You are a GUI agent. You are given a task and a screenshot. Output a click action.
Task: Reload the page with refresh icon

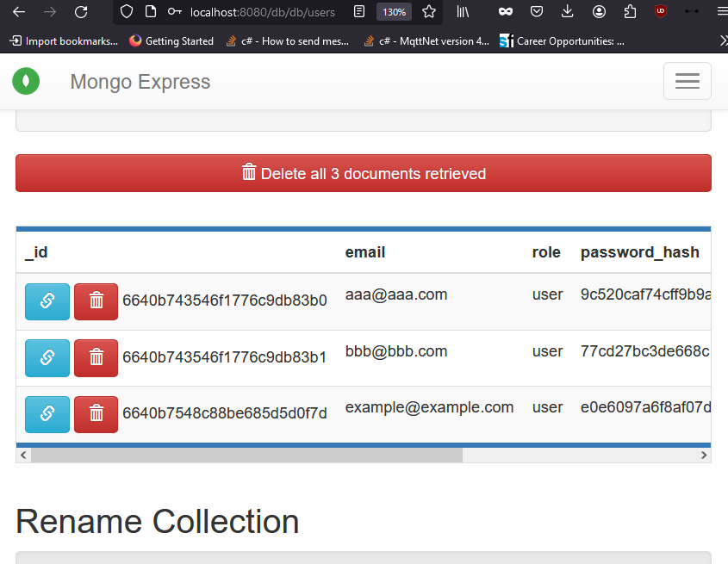(81, 12)
